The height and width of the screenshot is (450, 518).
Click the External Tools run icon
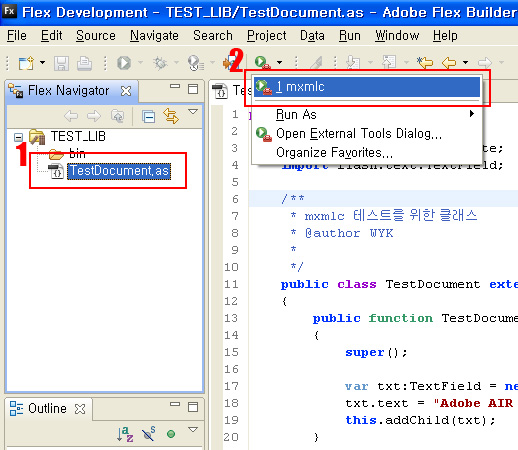(262, 62)
